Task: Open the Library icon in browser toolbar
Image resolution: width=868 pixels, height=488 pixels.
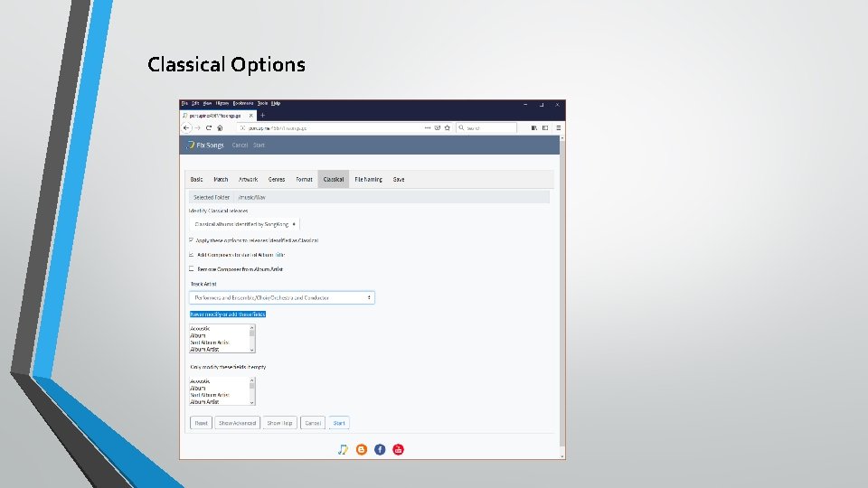Action: 534,127
